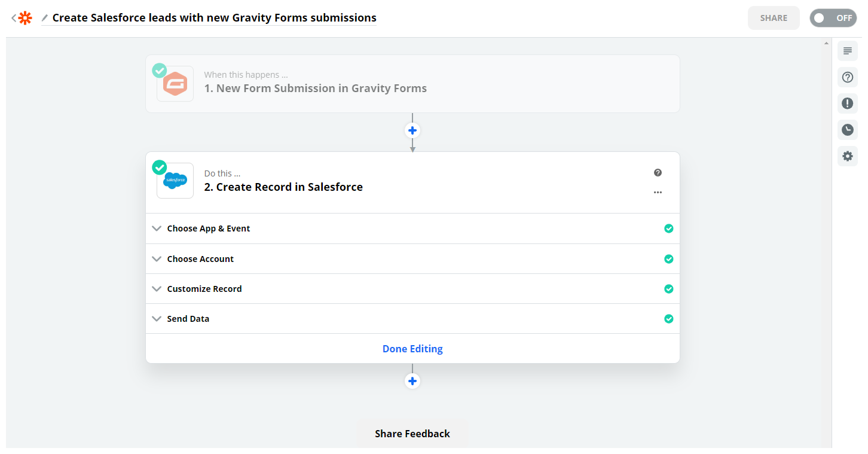This screenshot has height=454, width=868.
Task: Click the pencil icon to rename Zap
Action: [x=45, y=18]
